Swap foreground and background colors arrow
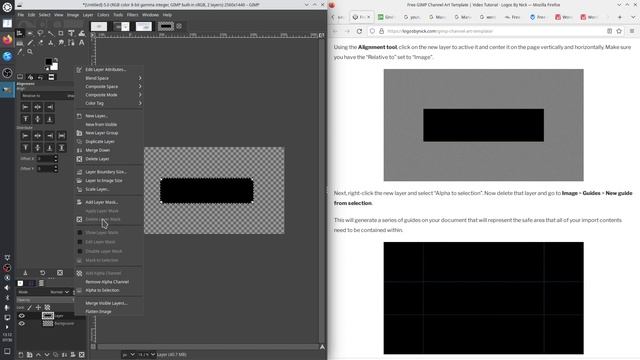This screenshot has height=360, width=640. 56,60
